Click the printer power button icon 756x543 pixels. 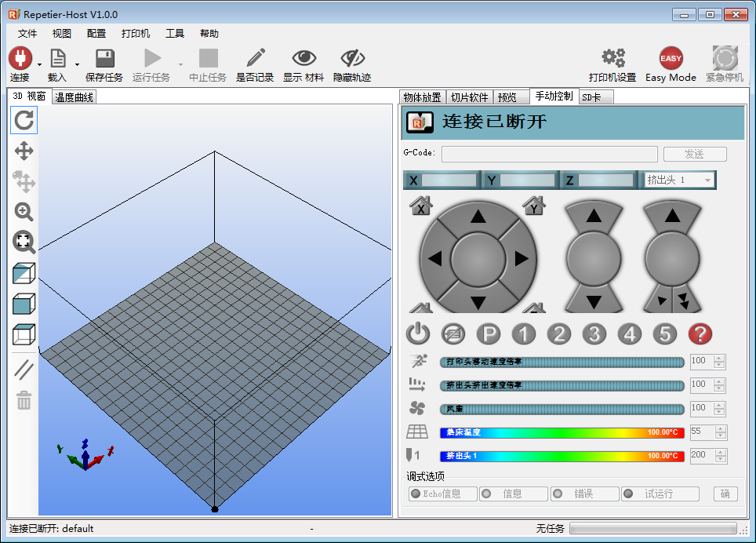click(417, 333)
